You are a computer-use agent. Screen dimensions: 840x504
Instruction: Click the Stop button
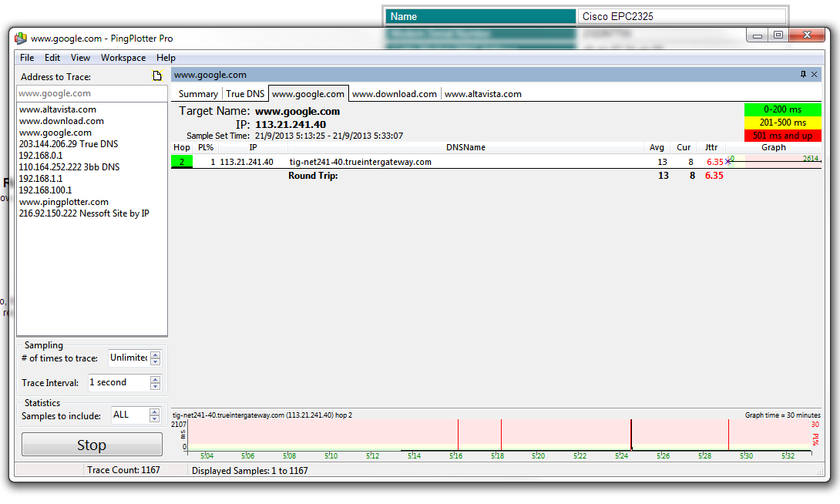point(92,445)
